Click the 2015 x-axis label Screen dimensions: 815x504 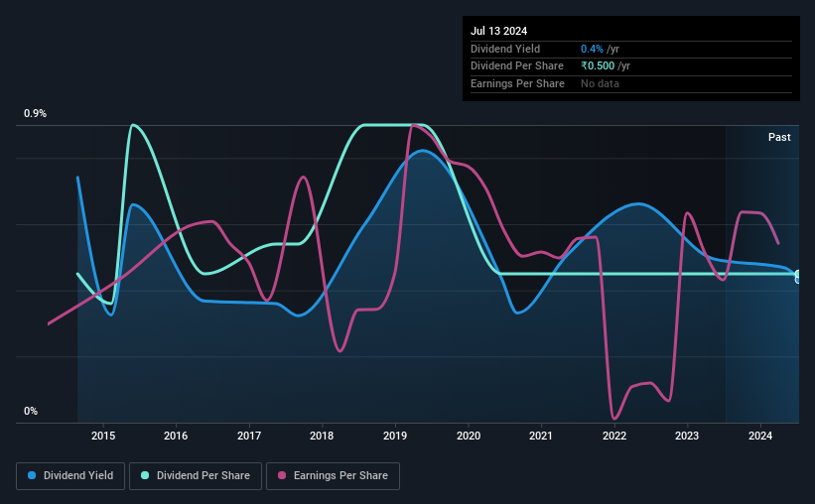[103, 436]
